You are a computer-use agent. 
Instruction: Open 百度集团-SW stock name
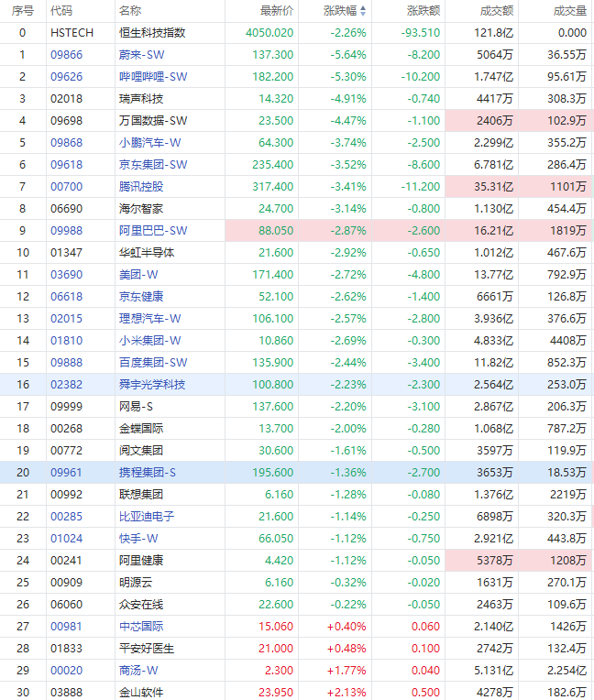click(x=153, y=362)
